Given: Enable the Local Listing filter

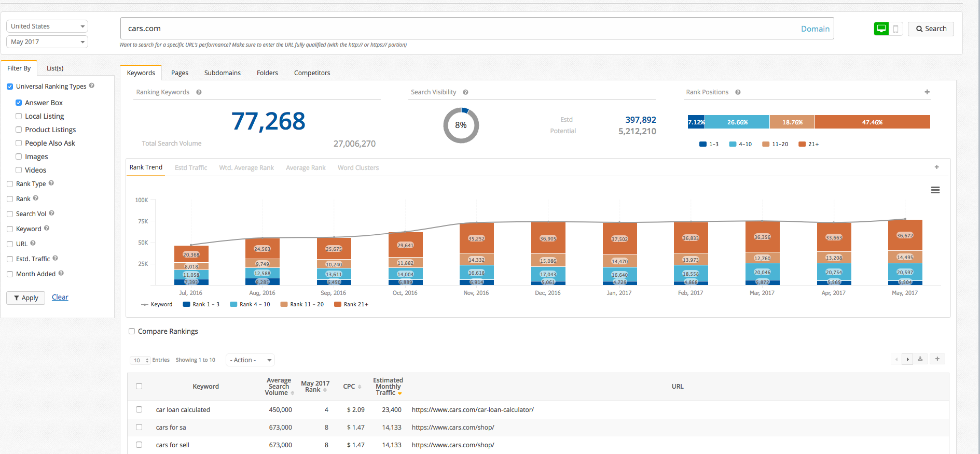Looking at the screenshot, I should (19, 116).
